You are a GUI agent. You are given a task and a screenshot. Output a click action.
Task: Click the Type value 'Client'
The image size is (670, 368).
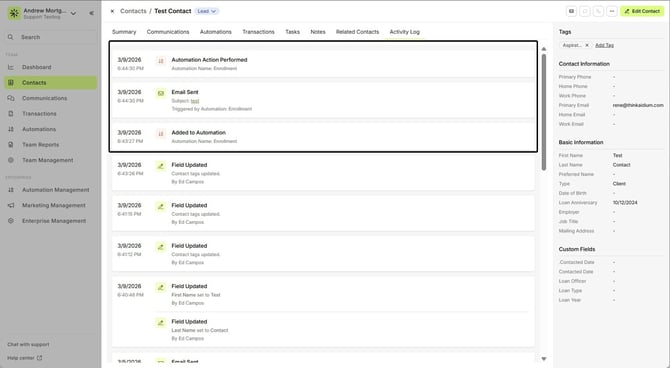click(x=619, y=184)
